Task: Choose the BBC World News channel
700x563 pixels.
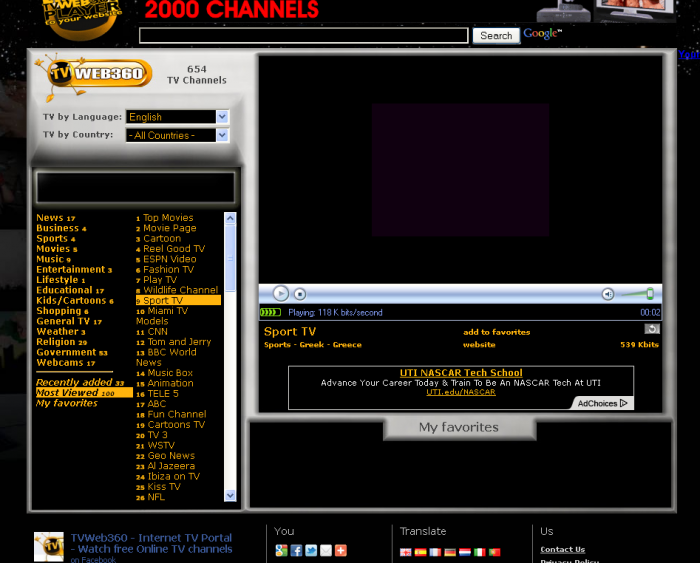Action: [x=166, y=357]
